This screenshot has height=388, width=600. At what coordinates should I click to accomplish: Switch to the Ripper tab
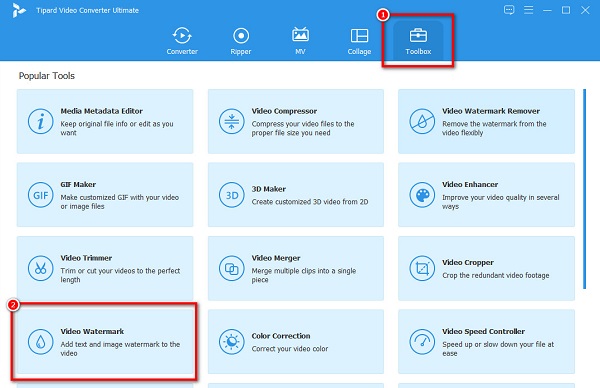241,41
